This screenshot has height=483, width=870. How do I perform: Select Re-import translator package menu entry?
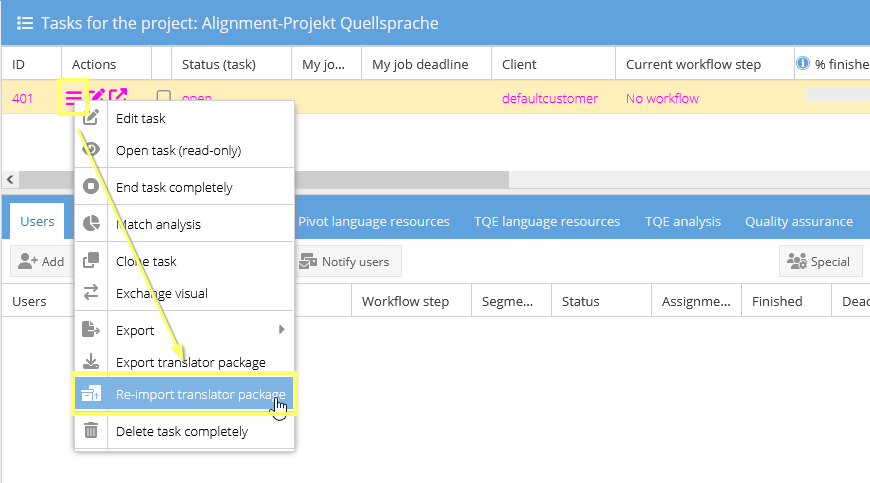click(x=200, y=395)
